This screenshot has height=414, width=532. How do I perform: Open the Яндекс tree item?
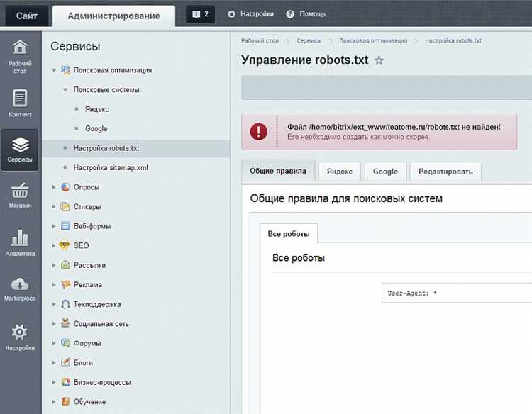point(96,109)
